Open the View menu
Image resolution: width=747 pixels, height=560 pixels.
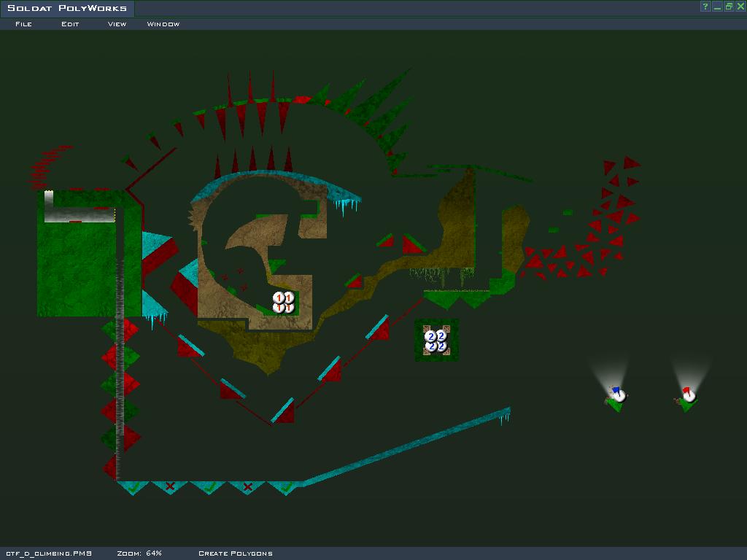coord(117,24)
